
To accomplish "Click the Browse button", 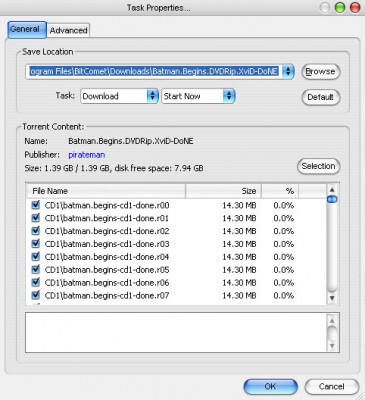I will point(320,71).
